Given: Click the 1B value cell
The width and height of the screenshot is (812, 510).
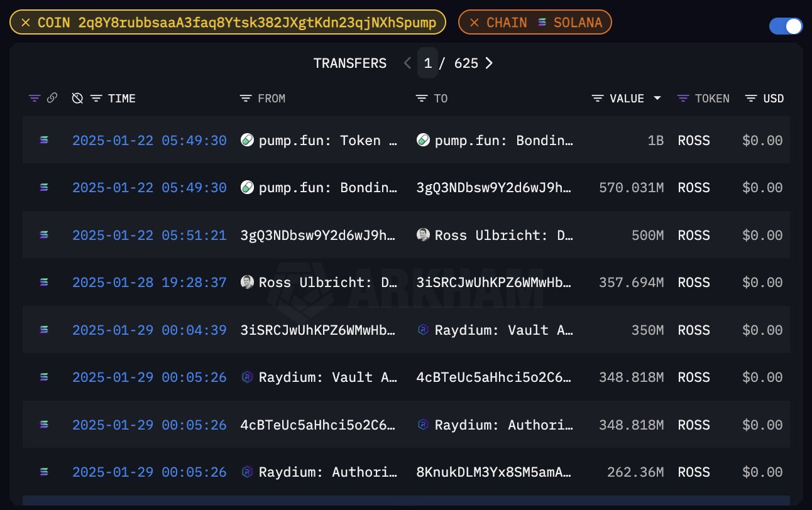Looking at the screenshot, I should (656, 141).
